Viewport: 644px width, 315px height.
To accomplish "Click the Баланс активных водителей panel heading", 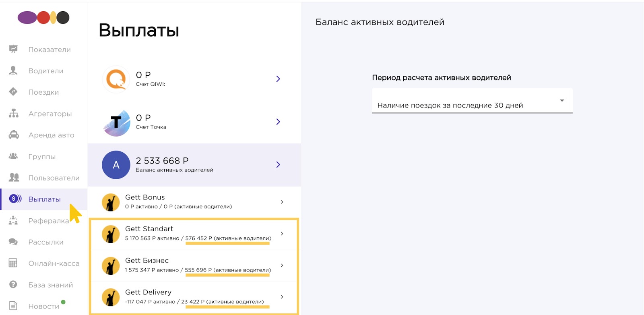I will pos(380,22).
